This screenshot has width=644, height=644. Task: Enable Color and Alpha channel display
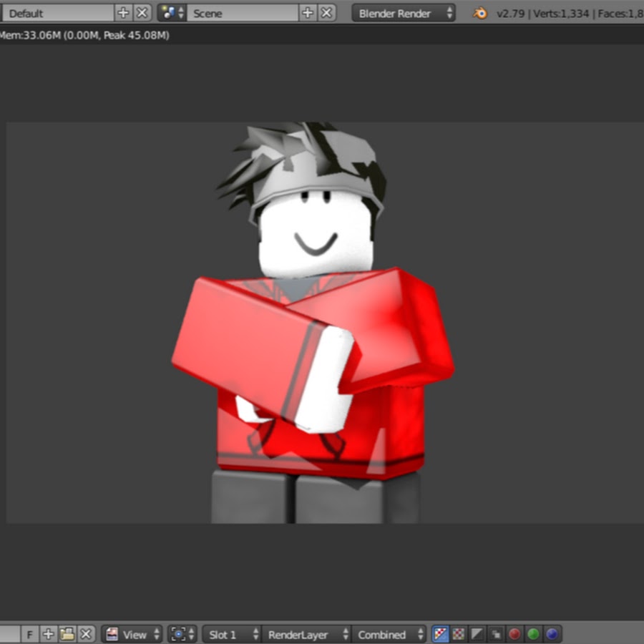click(441, 634)
